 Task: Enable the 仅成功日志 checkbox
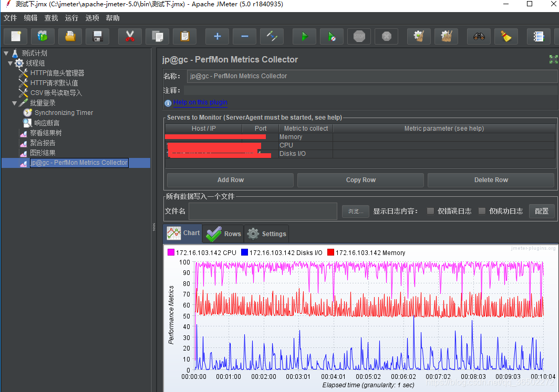click(x=482, y=211)
